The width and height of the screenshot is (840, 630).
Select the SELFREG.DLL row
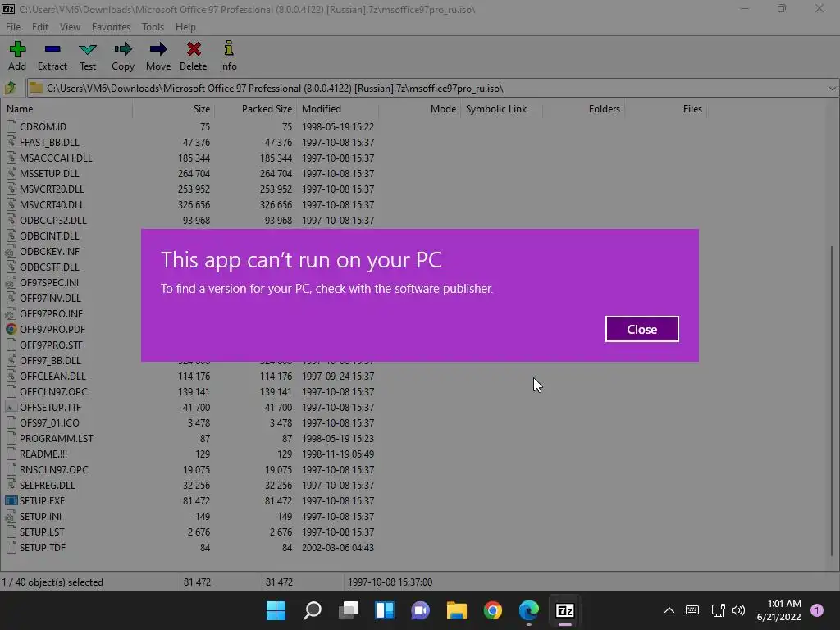(x=190, y=485)
